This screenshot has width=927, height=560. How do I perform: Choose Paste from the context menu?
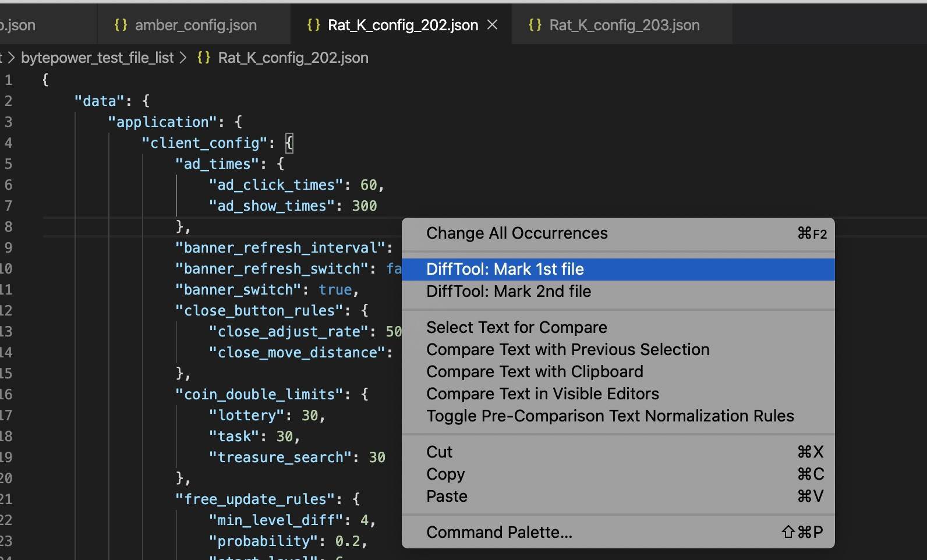[x=618, y=496]
